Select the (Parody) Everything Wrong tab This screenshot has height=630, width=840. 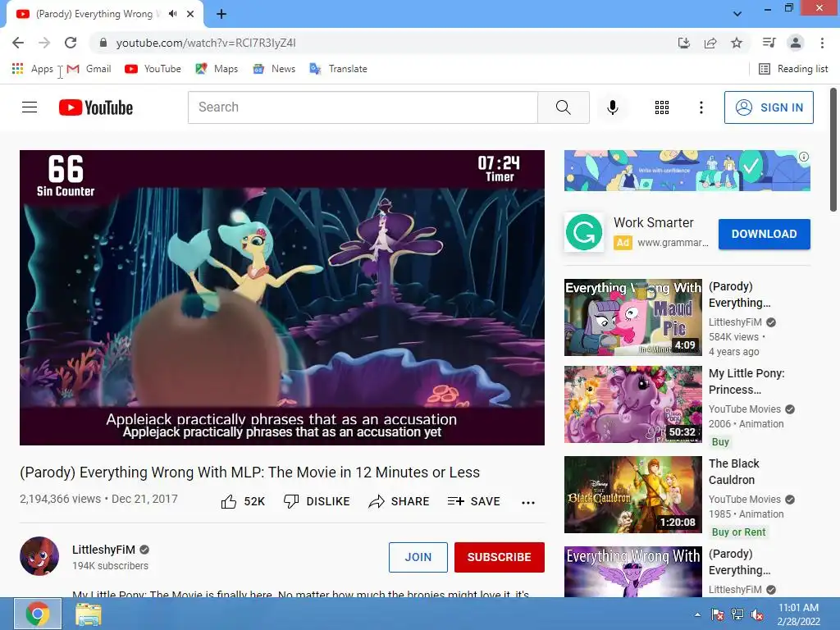(104, 14)
